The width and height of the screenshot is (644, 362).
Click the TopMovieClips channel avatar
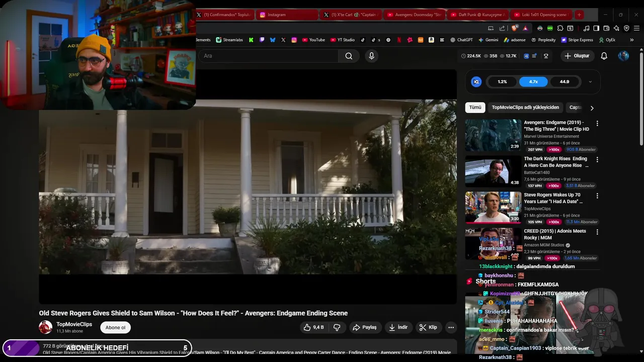pos(45,327)
